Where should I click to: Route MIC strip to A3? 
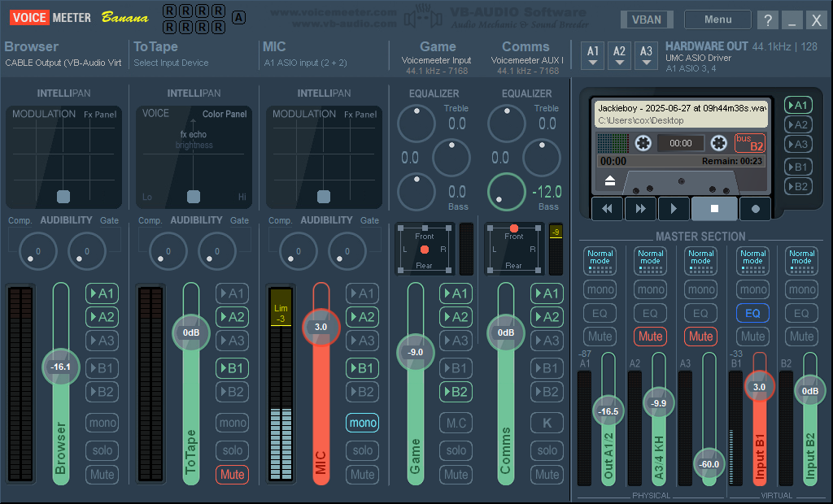pos(362,341)
